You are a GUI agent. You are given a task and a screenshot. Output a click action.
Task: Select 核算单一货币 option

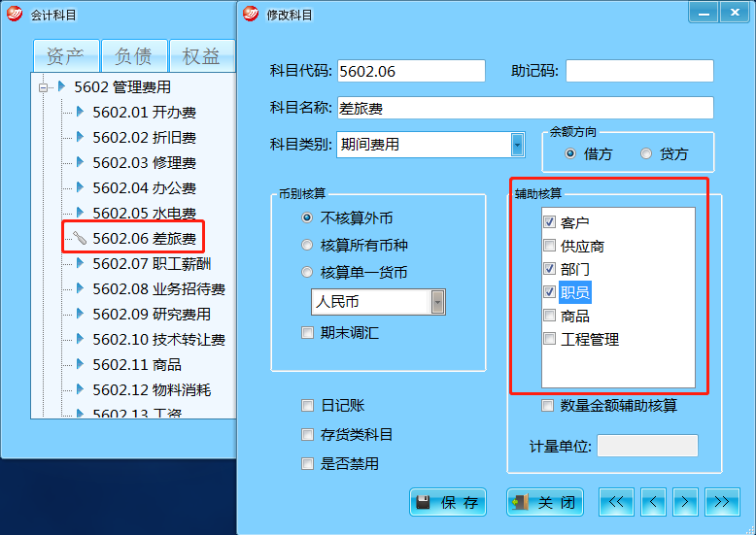click(307, 272)
